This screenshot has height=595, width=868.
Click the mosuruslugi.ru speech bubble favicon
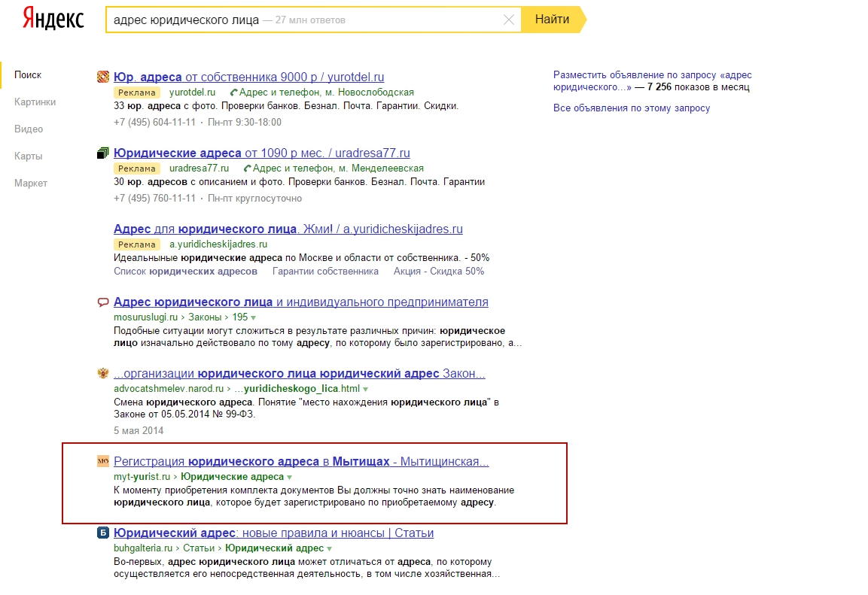pos(103,302)
